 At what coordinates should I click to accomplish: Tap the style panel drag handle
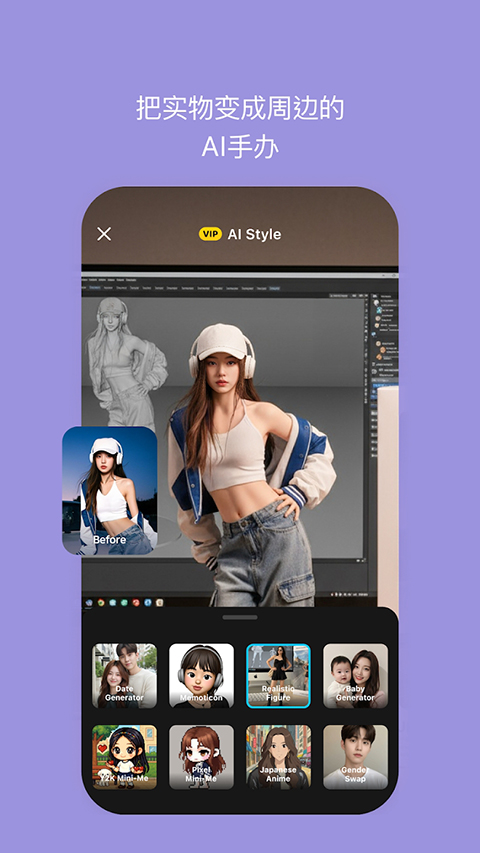coord(240,617)
